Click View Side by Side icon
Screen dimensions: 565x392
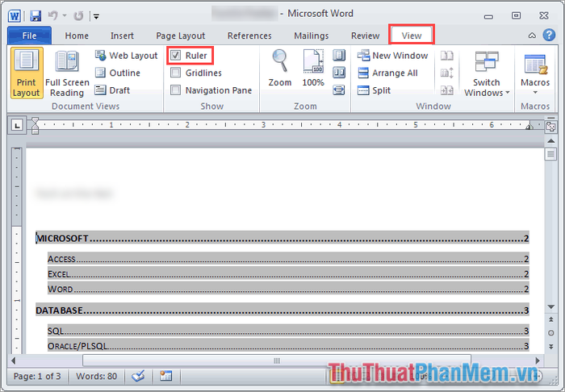447,56
